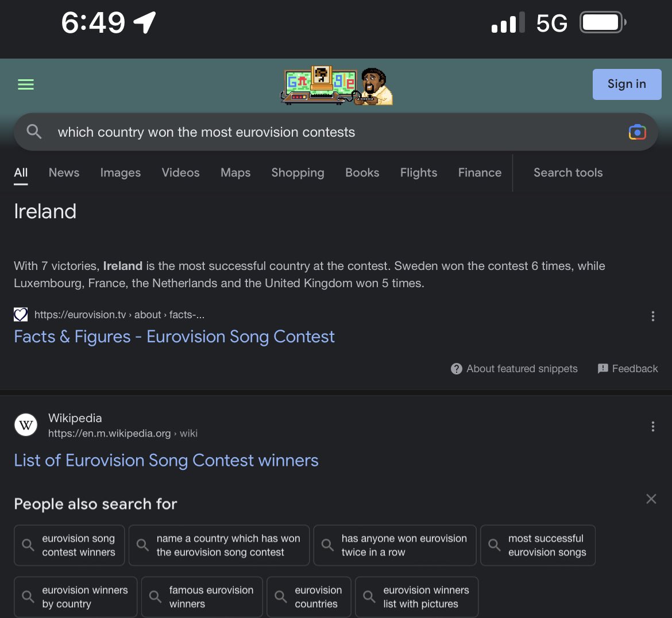Viewport: 672px width, 618px height.
Task: Tap the Google Doodle logo
Action: pyautogui.click(x=337, y=85)
